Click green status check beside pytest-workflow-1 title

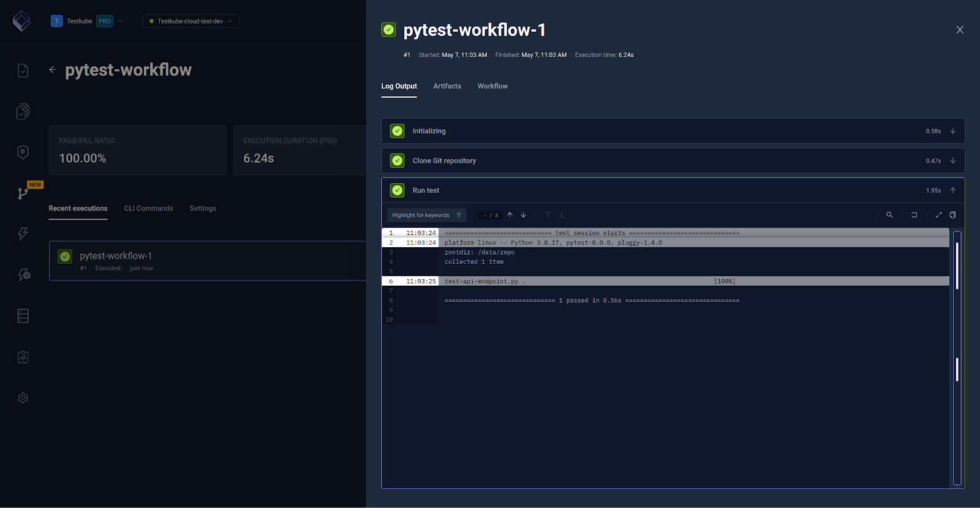point(388,29)
